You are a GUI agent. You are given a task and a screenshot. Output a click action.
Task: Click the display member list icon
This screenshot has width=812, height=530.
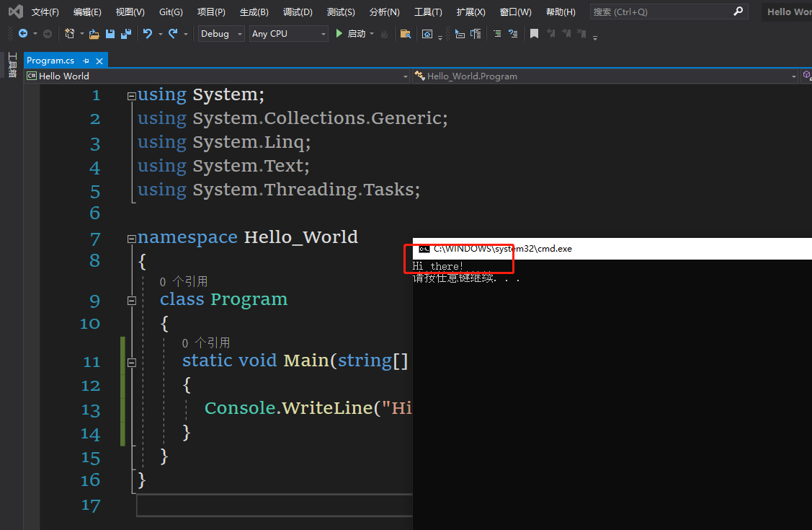[476, 34]
